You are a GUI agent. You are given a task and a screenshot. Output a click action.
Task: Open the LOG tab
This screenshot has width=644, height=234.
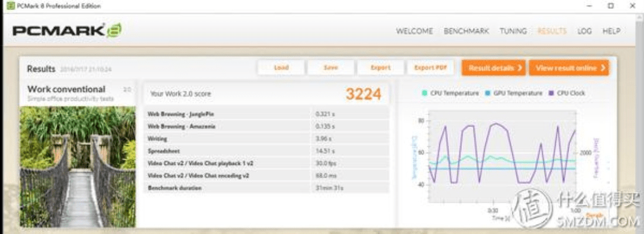pyautogui.click(x=584, y=31)
